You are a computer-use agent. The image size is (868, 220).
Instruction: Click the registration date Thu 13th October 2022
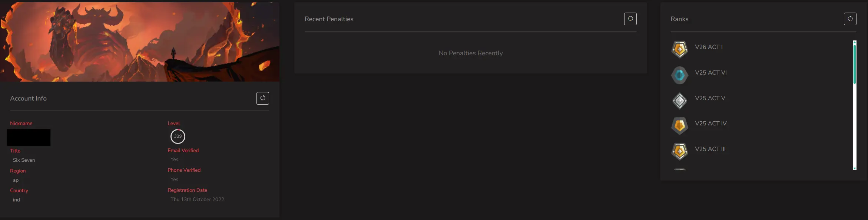click(197, 200)
